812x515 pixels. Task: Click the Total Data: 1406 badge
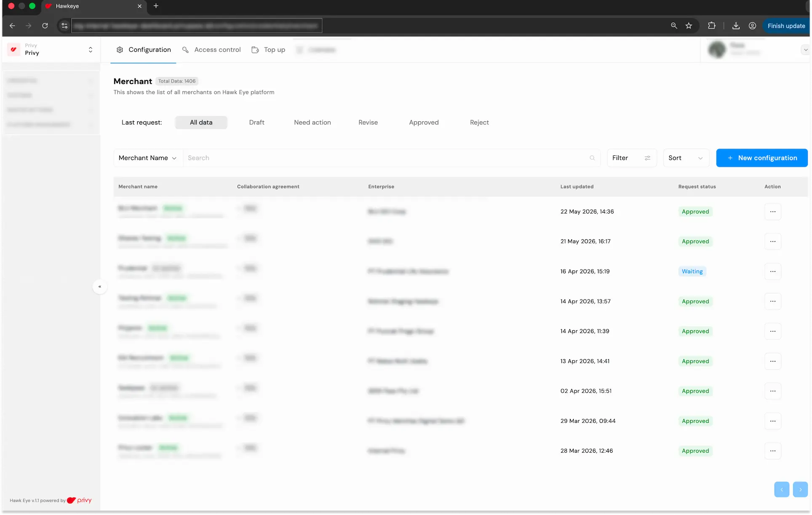coord(177,81)
